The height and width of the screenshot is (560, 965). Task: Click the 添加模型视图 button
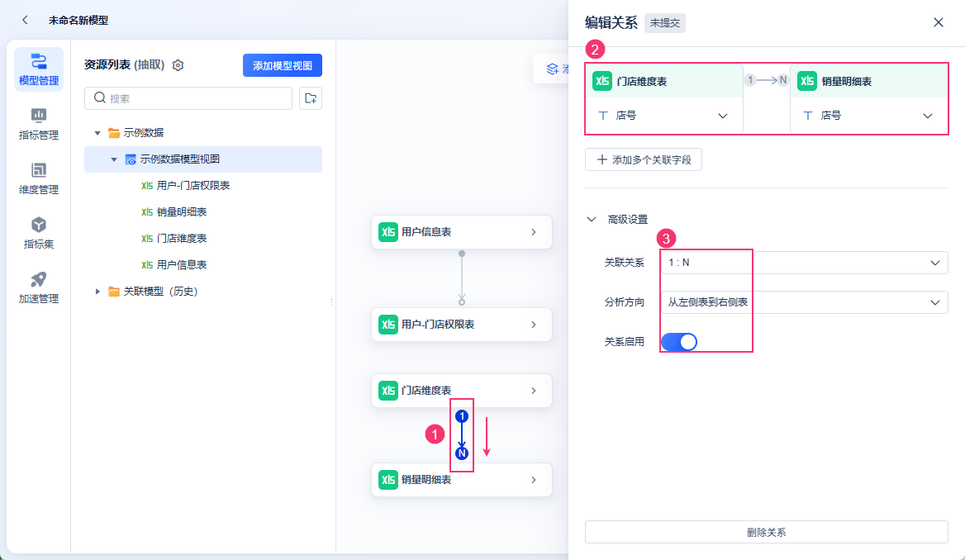282,65
